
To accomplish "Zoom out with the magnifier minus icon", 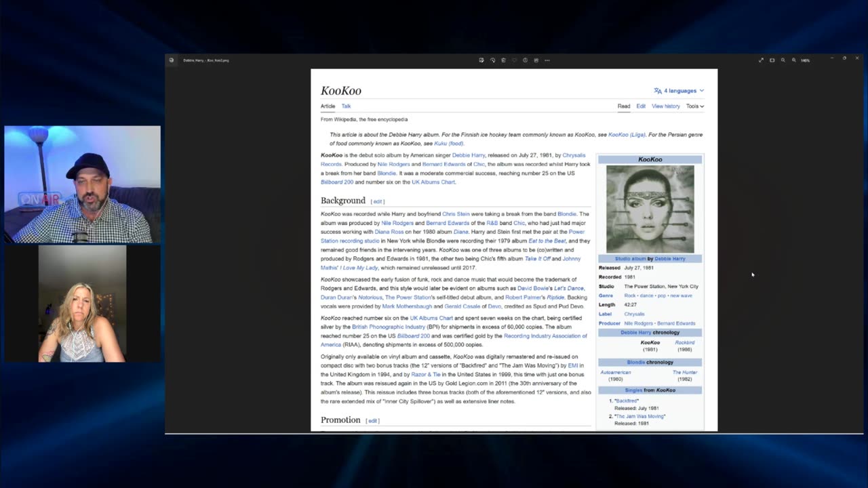I will (x=783, y=60).
